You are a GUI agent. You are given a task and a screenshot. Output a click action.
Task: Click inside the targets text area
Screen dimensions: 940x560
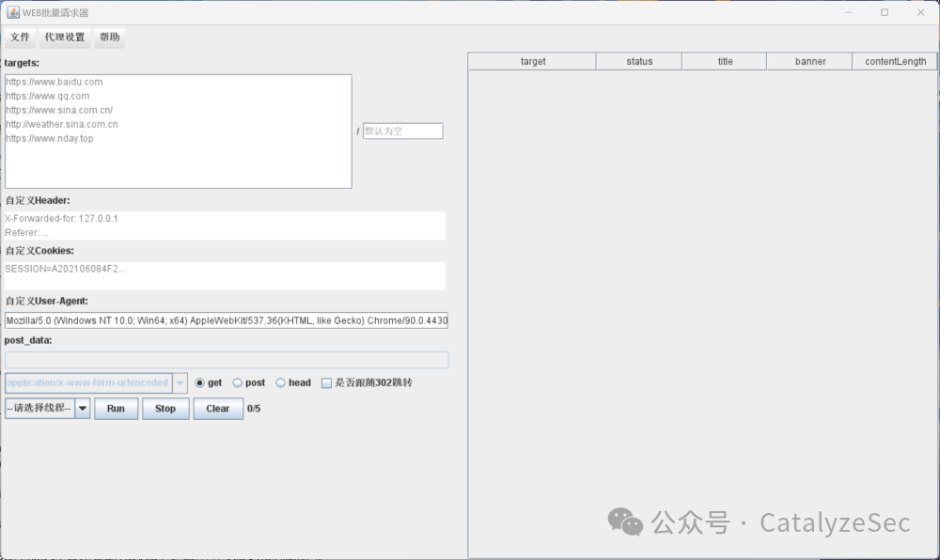tap(178, 132)
